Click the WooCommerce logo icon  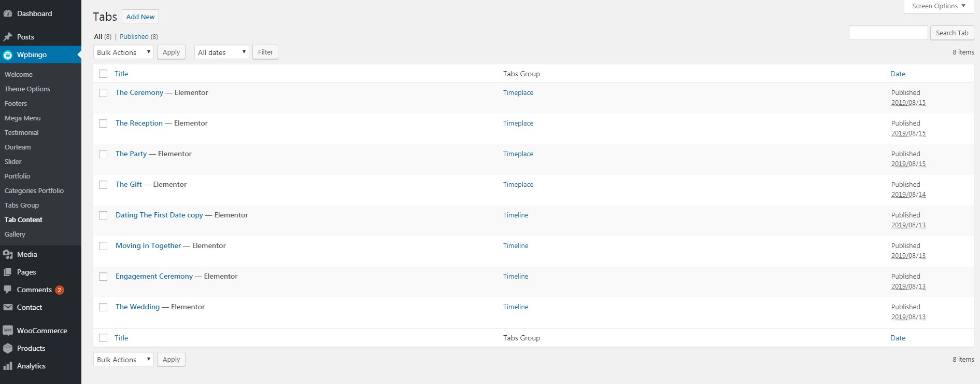pyautogui.click(x=8, y=331)
